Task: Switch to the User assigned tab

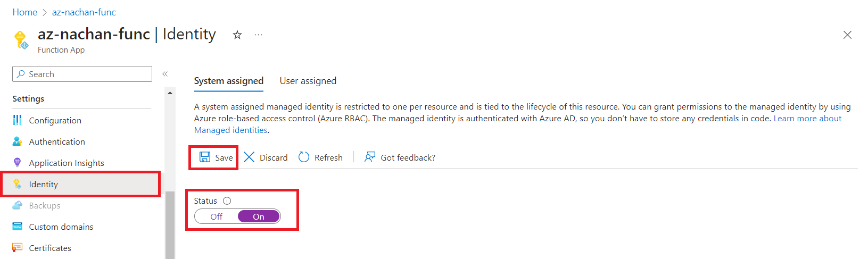Action: point(308,81)
